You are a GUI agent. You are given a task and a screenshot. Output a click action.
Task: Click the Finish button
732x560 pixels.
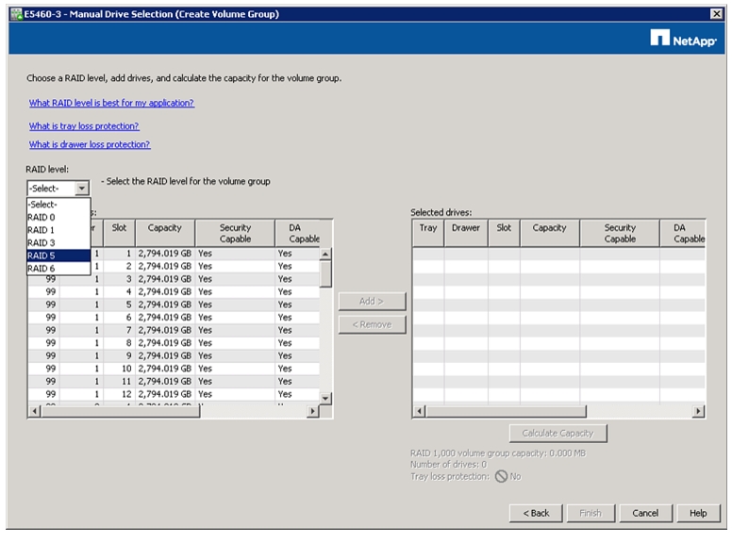click(591, 513)
